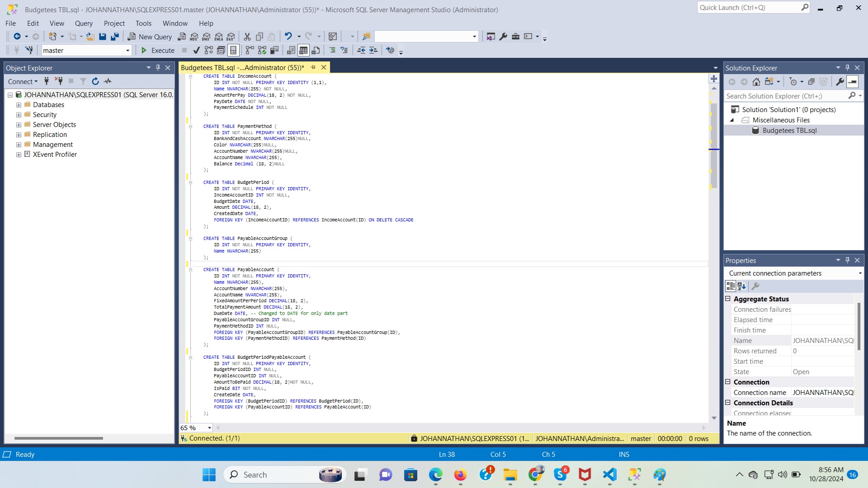This screenshot has width=868, height=488.
Task: Expand the Databases tree node
Action: 19,105
